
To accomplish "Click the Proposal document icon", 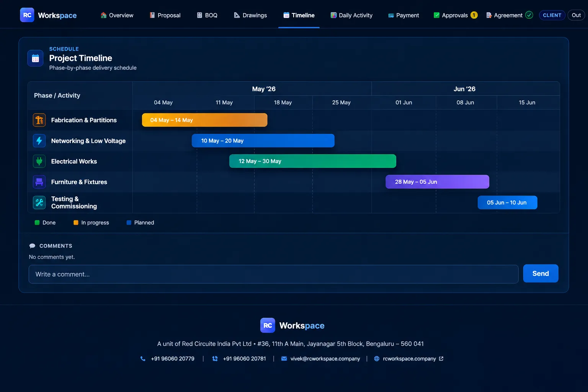I will 152,15.
